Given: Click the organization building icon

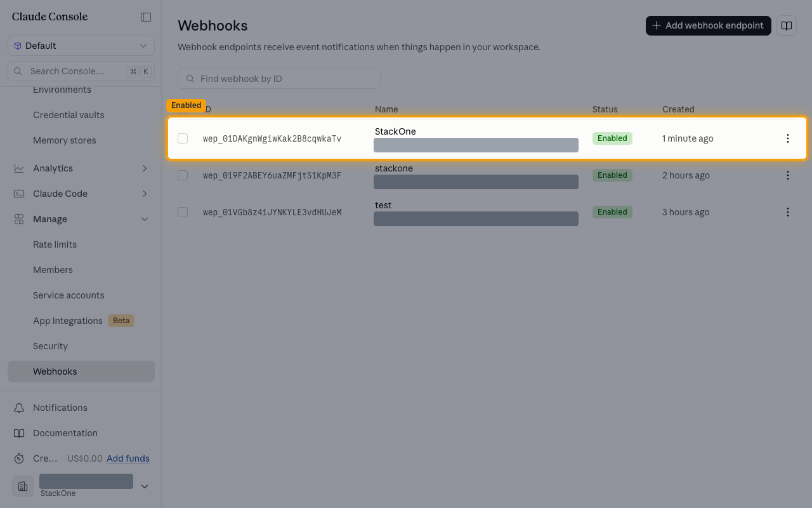Looking at the screenshot, I should coord(23,486).
